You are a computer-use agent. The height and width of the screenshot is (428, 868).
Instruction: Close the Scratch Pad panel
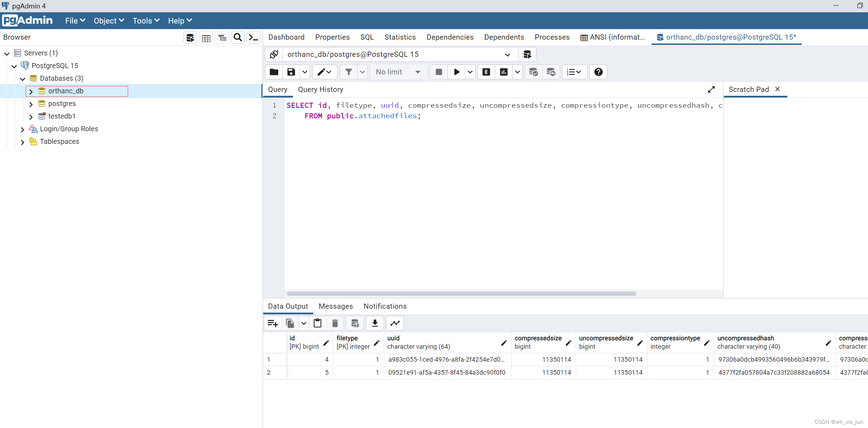[x=777, y=89]
